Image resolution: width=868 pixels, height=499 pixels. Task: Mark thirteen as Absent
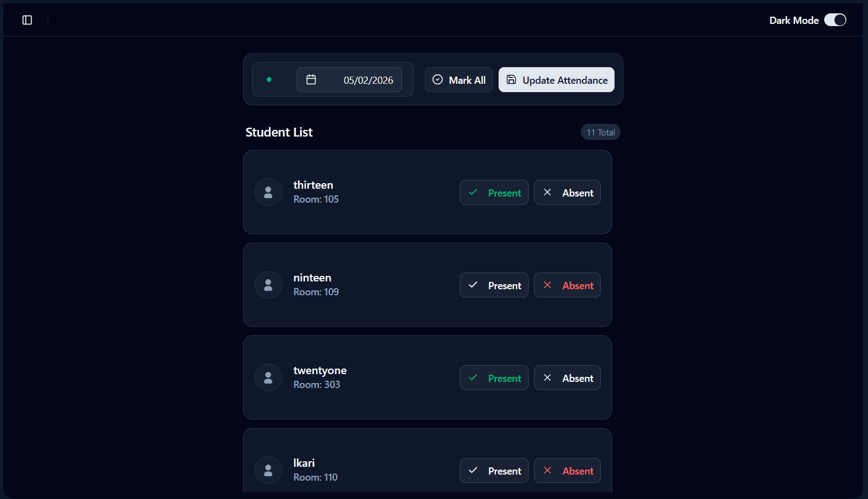click(x=567, y=193)
